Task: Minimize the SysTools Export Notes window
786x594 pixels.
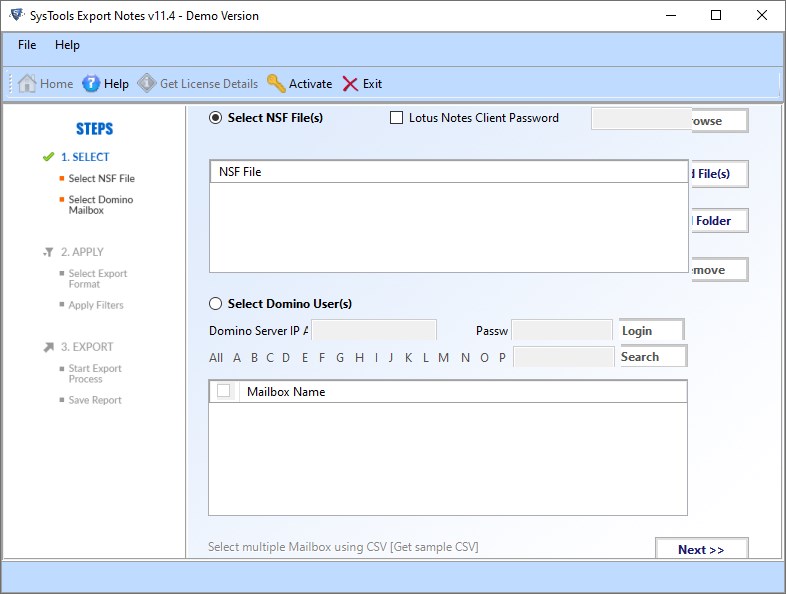Action: (671, 15)
